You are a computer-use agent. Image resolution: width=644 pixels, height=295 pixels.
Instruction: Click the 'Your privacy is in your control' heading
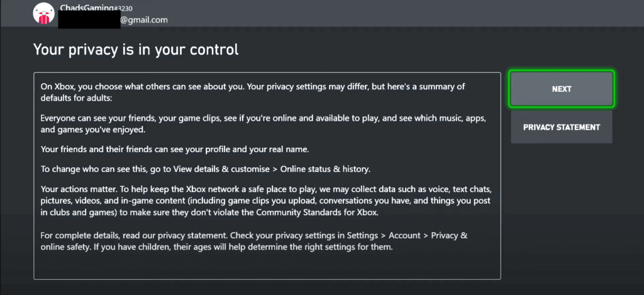click(x=136, y=49)
